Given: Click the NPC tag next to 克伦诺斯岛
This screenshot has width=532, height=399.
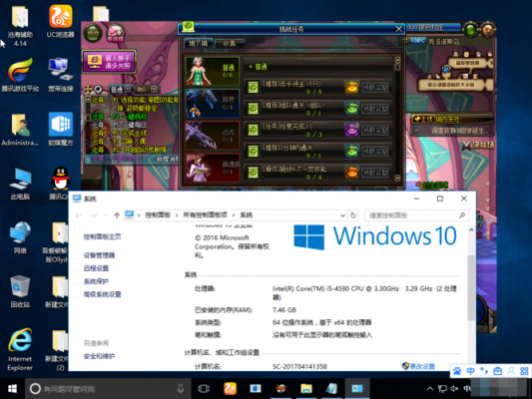Looking at the screenshot, I should tap(417, 41).
